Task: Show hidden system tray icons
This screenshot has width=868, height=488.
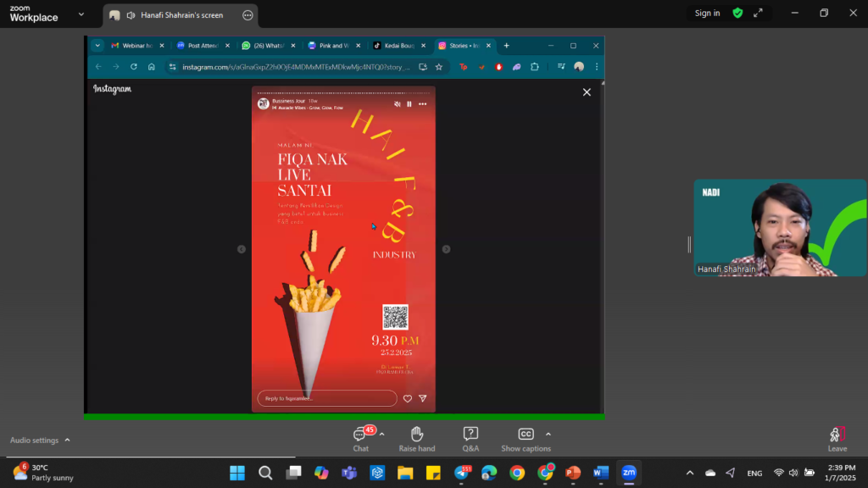Action: tap(690, 473)
